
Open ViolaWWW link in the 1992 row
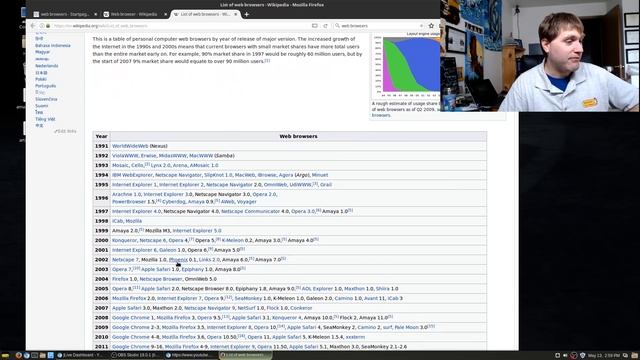tap(125, 156)
